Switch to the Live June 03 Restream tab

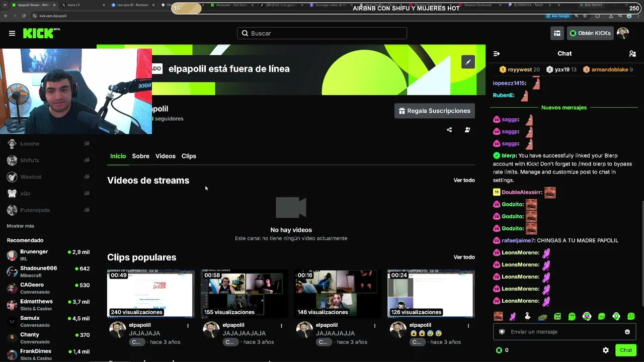pyautogui.click(x=133, y=5)
